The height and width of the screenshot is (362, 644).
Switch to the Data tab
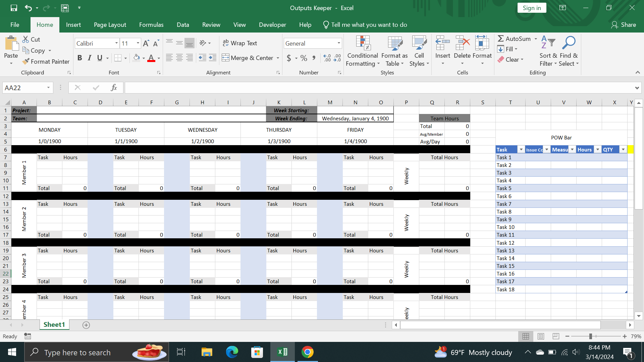183,25
